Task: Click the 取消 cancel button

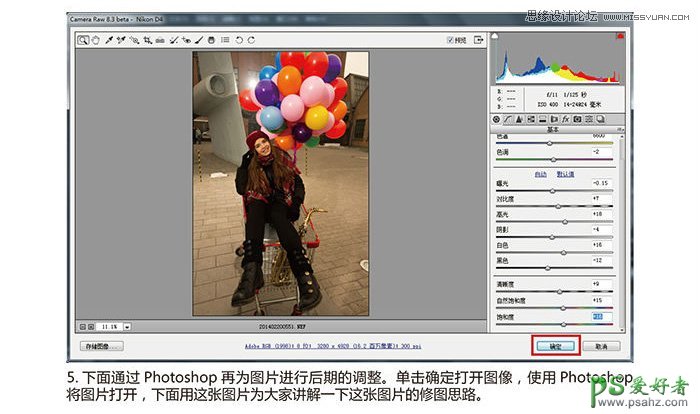Action: [x=601, y=346]
